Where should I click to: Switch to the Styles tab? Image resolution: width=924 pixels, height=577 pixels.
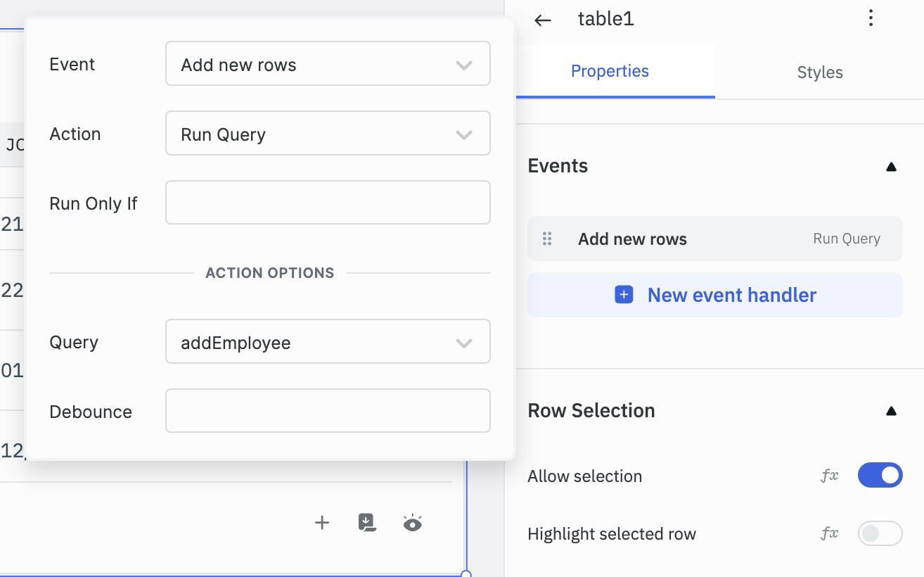pos(819,72)
